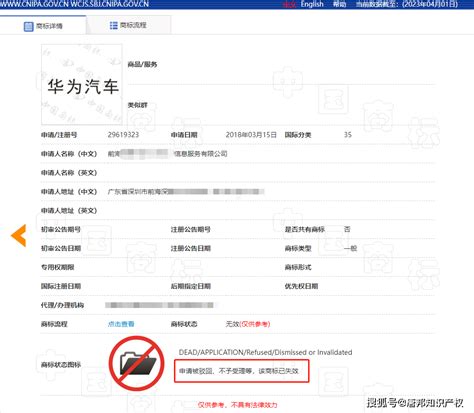474x413 pixels.
Task: Open the 帮助 help link
Action: pyautogui.click(x=339, y=4)
